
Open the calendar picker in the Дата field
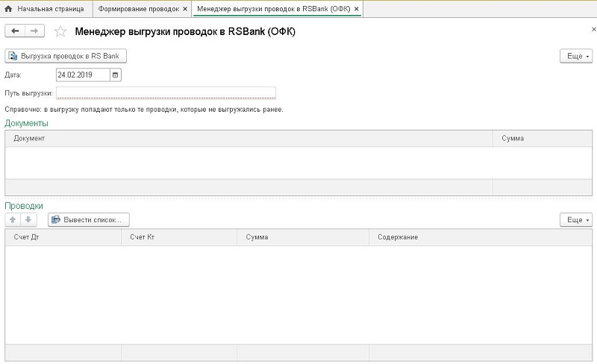115,75
